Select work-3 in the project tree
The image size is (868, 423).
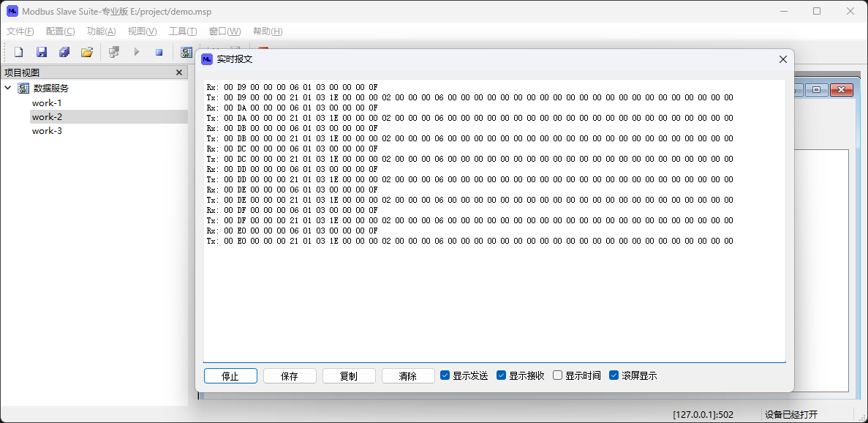pyautogui.click(x=47, y=131)
